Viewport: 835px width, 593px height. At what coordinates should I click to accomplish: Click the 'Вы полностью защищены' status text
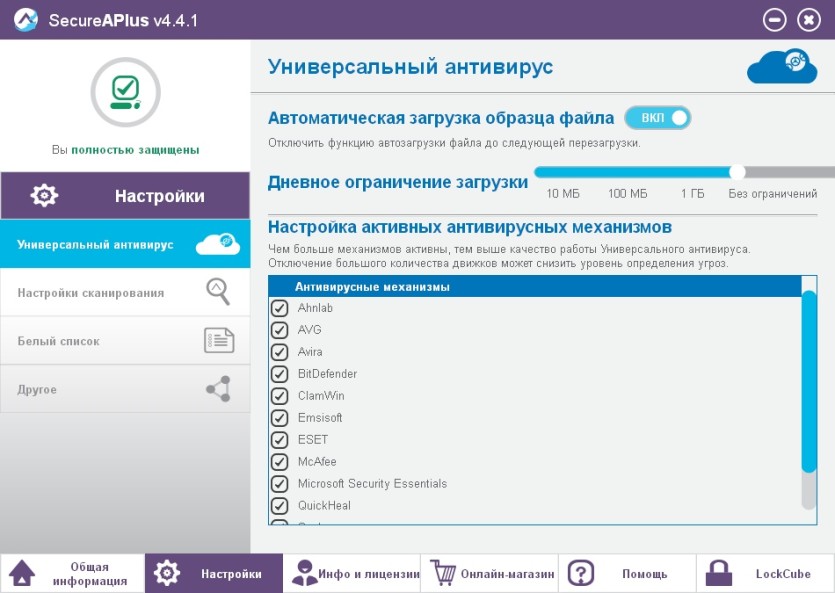pos(126,150)
